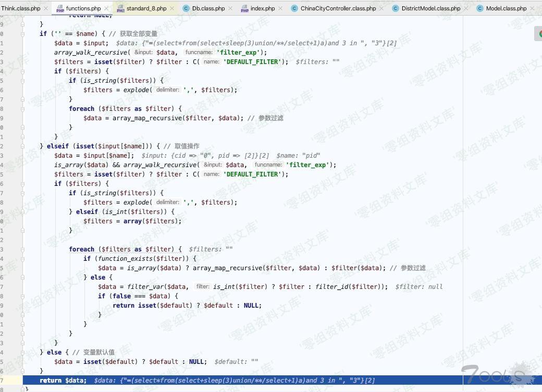This screenshot has width=542, height=392.
Task: Fold the elseif isset($input[$name]) block
Action: (23, 146)
